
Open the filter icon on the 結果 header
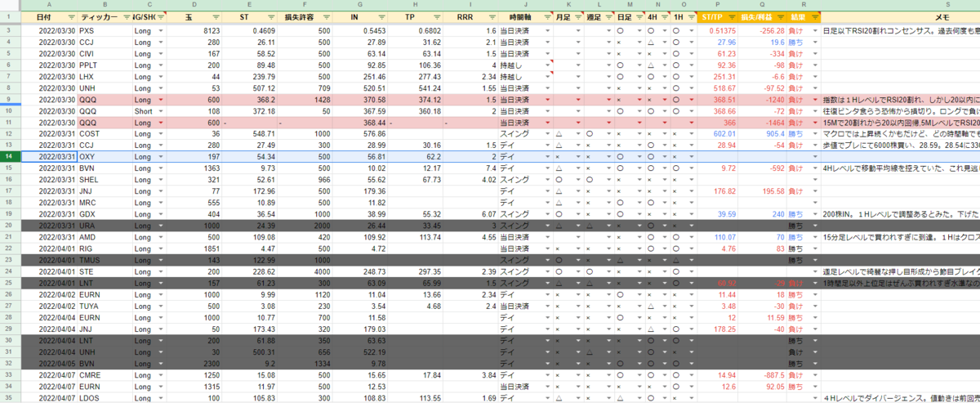pyautogui.click(x=814, y=17)
